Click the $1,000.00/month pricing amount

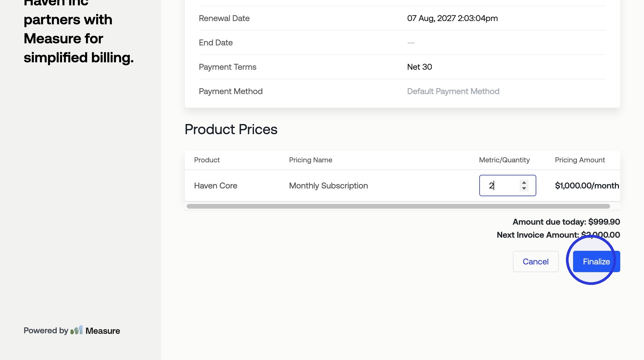587,185
